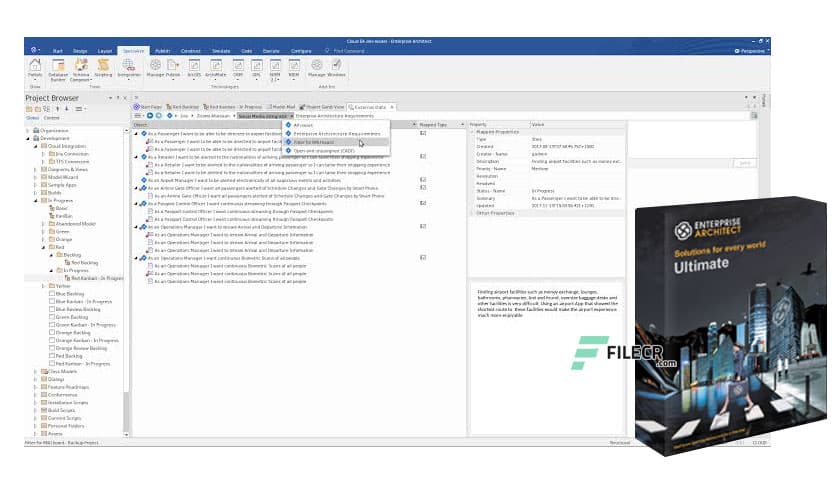The image size is (836, 484).
Task: Open the ArchiMate technology menu
Action: click(x=215, y=69)
